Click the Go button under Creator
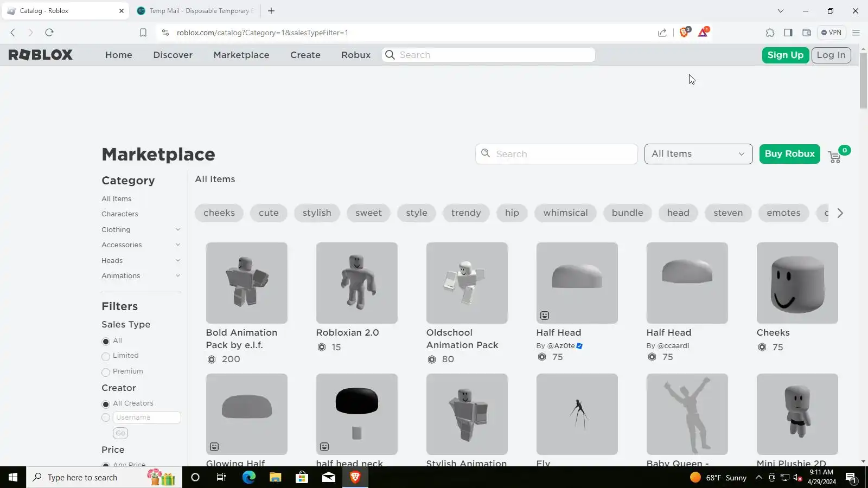This screenshot has width=868, height=488. click(x=120, y=433)
